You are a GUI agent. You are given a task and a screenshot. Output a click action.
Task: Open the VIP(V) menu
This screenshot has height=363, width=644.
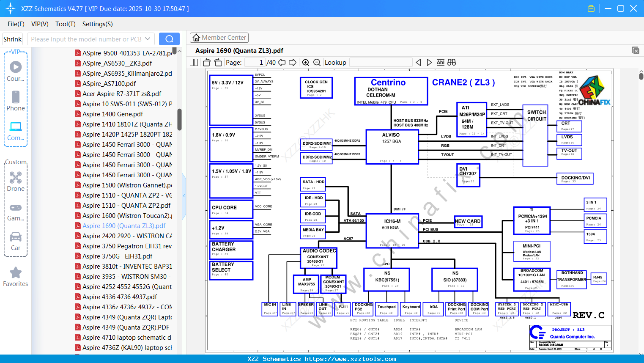point(40,24)
